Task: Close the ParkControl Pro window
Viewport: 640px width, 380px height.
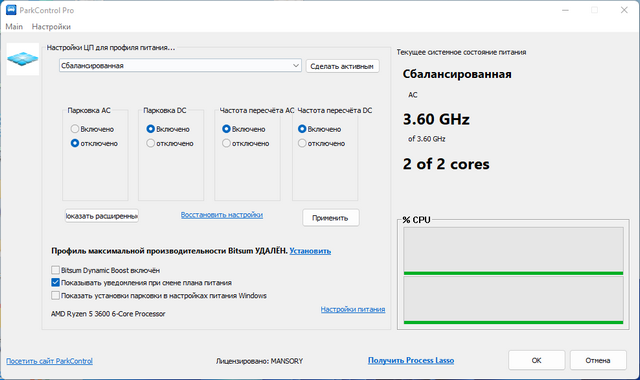Action: [x=624, y=10]
